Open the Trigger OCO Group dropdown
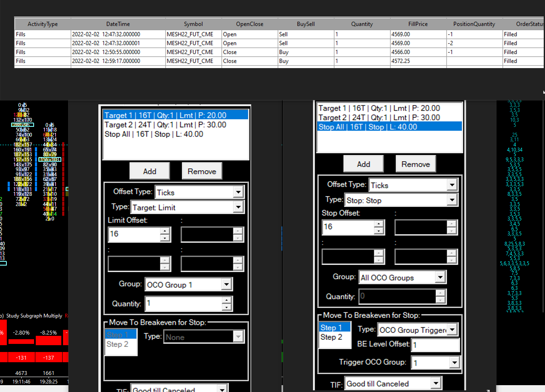This screenshot has height=392, width=545. tap(455, 363)
